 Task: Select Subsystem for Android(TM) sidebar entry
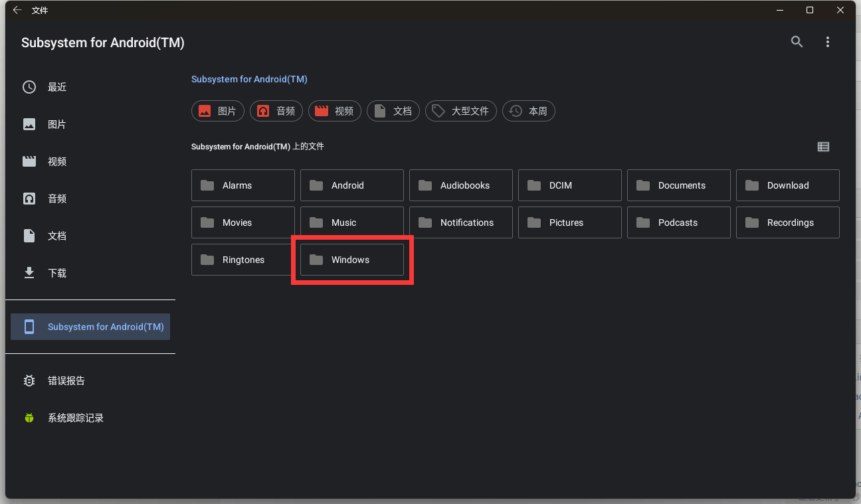(90, 327)
